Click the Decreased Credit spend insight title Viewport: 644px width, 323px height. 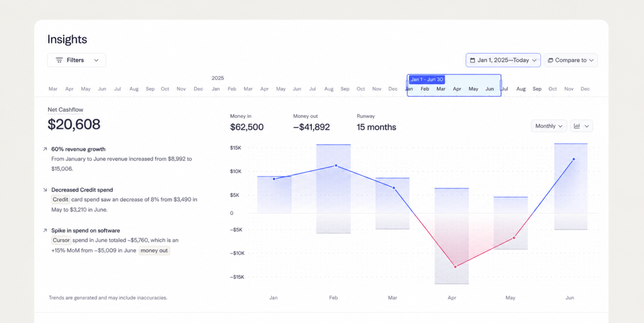pos(82,190)
